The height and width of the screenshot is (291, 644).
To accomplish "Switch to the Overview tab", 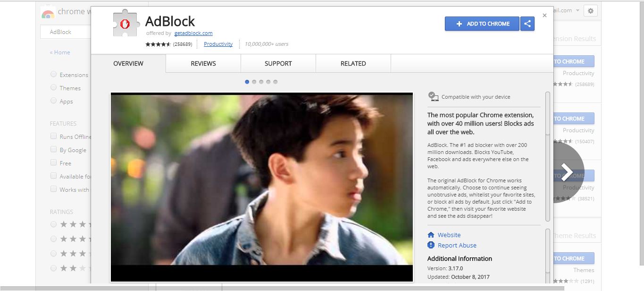I will [128, 63].
